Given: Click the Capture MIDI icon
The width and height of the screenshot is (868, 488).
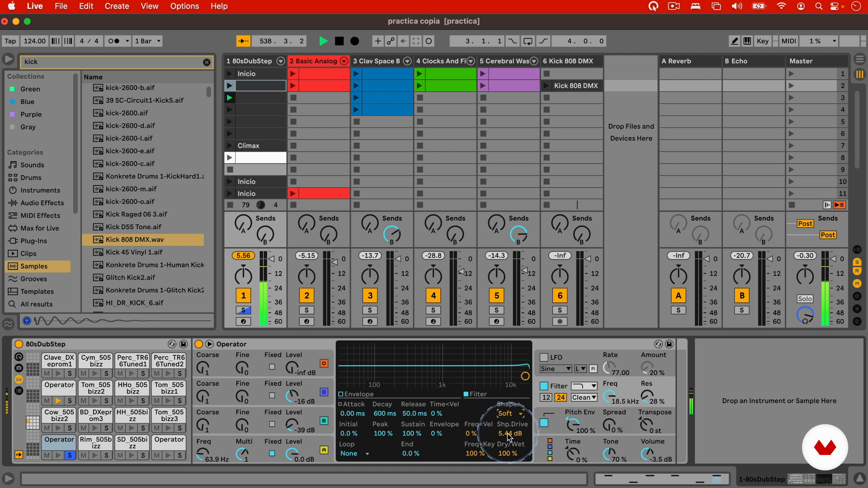Looking at the screenshot, I should click(x=416, y=41).
